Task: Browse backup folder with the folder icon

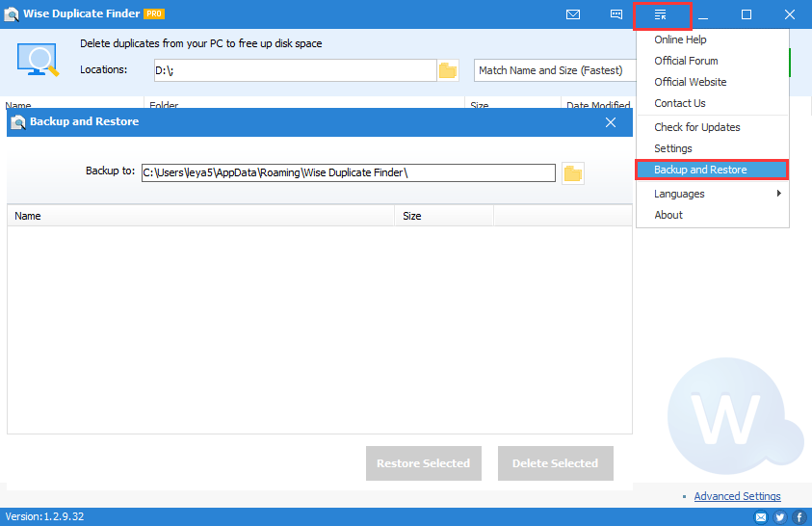Action: [573, 173]
